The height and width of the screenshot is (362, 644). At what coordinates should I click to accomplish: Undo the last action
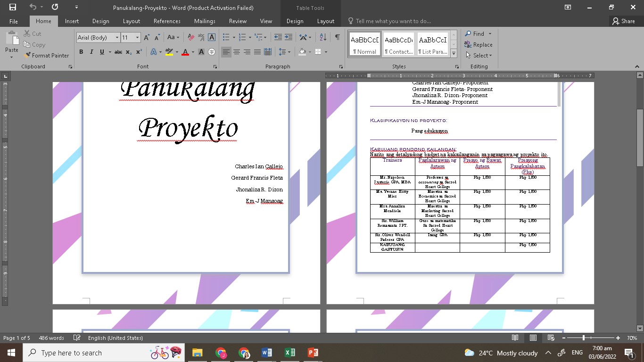[x=33, y=7]
